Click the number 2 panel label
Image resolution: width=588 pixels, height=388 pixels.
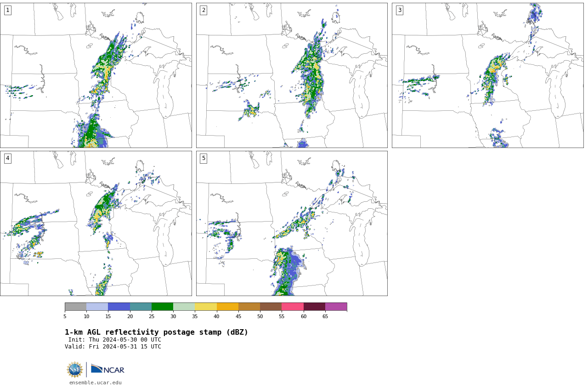pyautogui.click(x=204, y=10)
